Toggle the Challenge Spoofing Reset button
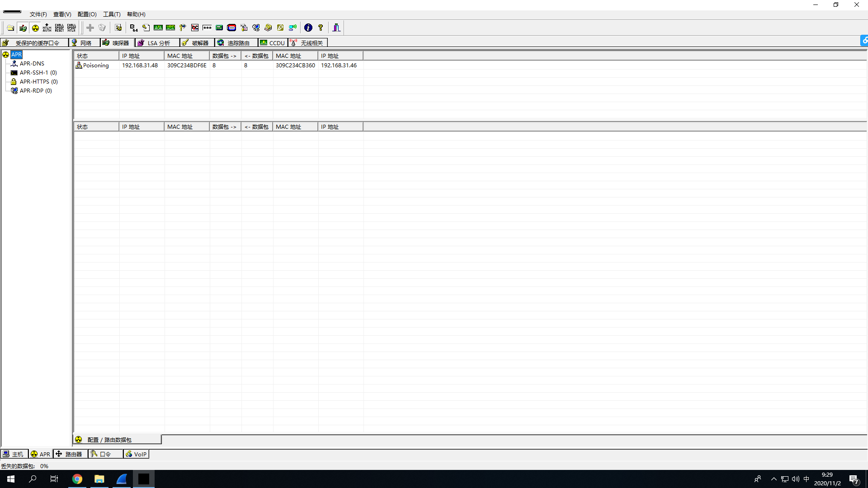 (x=59, y=28)
